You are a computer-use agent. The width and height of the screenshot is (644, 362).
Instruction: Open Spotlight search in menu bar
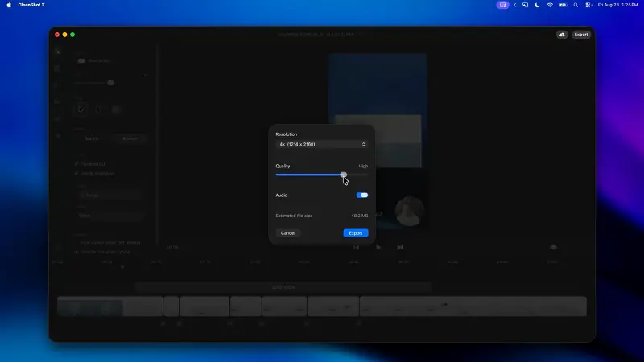pyautogui.click(x=576, y=5)
